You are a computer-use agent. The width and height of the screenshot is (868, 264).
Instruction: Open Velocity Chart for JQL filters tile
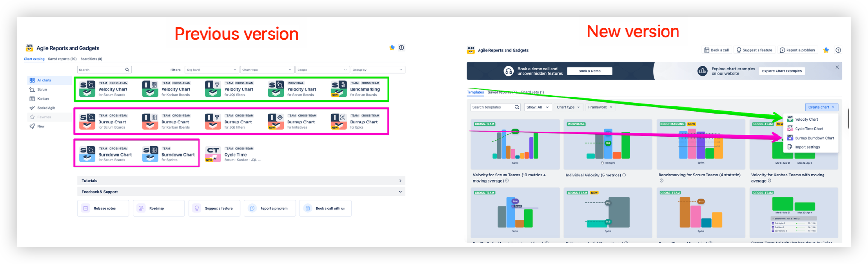click(x=229, y=89)
